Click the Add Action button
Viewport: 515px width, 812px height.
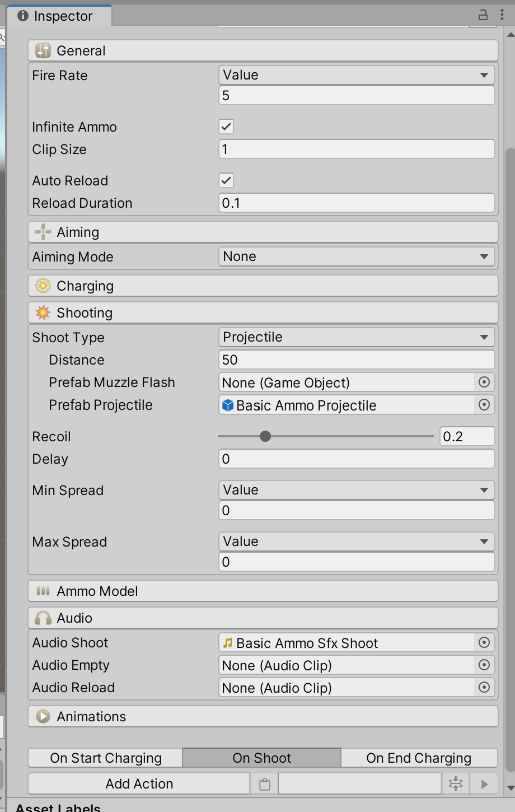pos(139,784)
